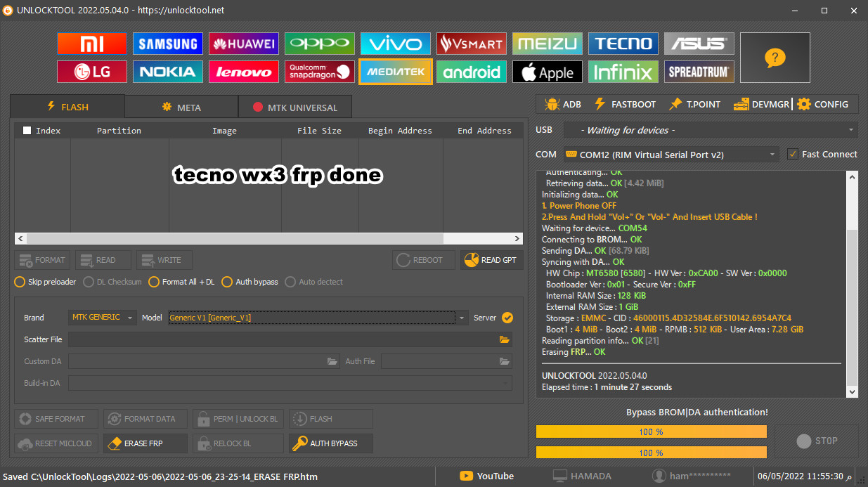Choose the LG brand tile
The height and width of the screenshot is (487, 868).
[x=92, y=72]
